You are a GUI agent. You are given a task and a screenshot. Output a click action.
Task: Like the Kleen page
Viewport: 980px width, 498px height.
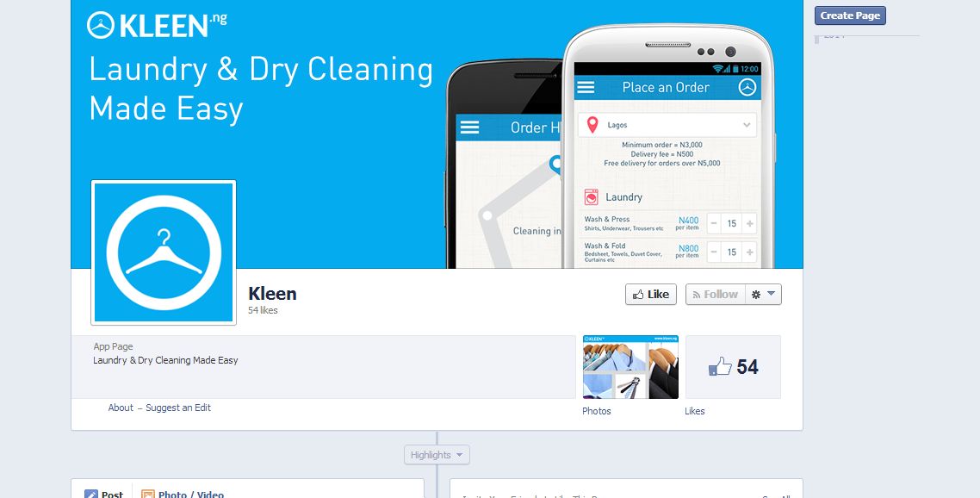point(651,295)
